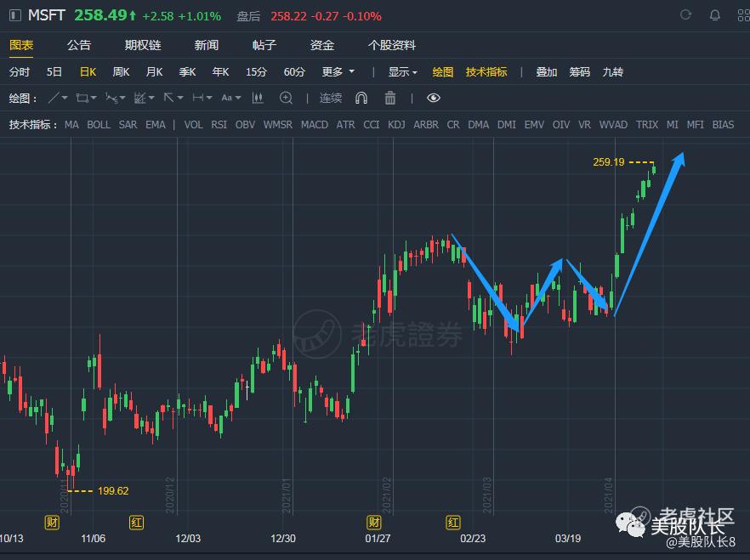Toggle 连续 continuous drawing mode
The width and height of the screenshot is (750, 560).
pos(331,98)
